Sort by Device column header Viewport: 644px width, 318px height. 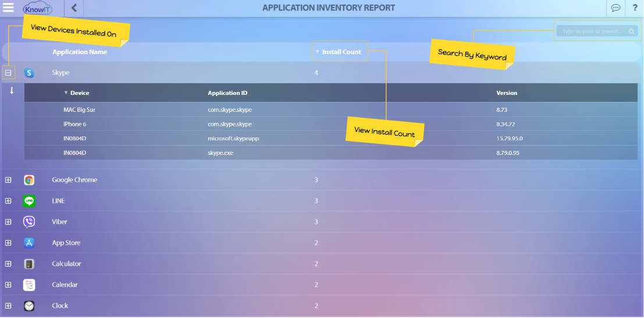click(x=76, y=93)
